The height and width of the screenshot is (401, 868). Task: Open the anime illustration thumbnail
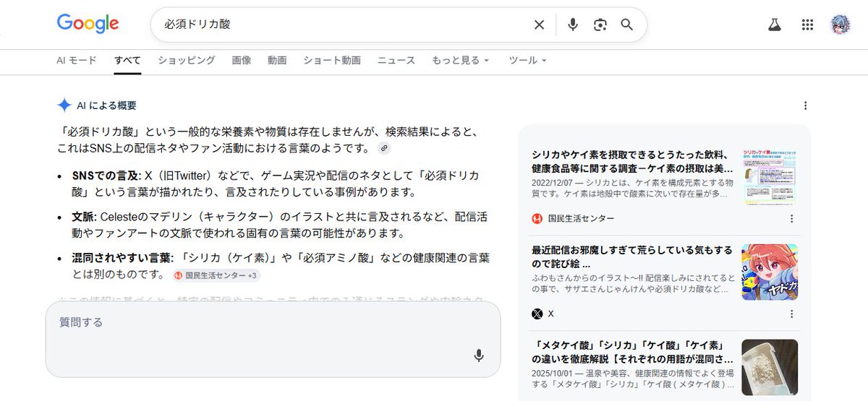coord(770,272)
